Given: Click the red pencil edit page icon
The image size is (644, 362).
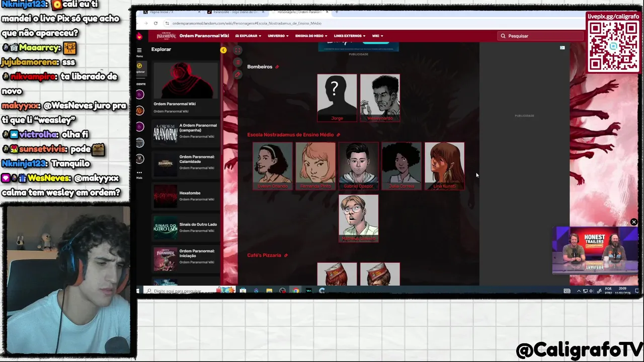Looking at the screenshot, I should (237, 74).
